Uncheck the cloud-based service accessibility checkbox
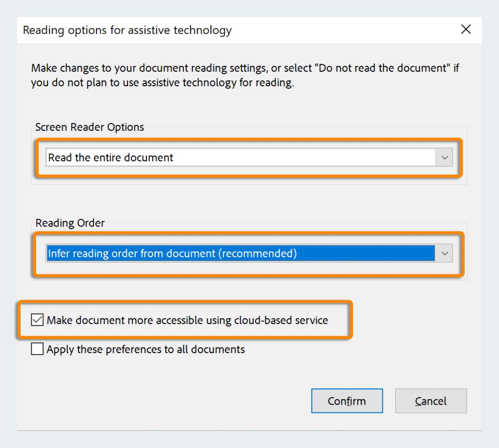Viewport: 499px width, 448px height. [x=37, y=320]
